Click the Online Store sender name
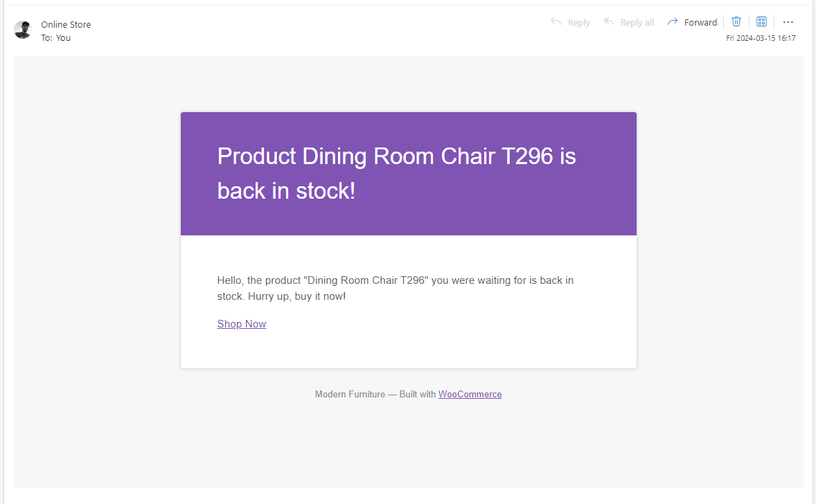The image size is (816, 504). coord(66,24)
